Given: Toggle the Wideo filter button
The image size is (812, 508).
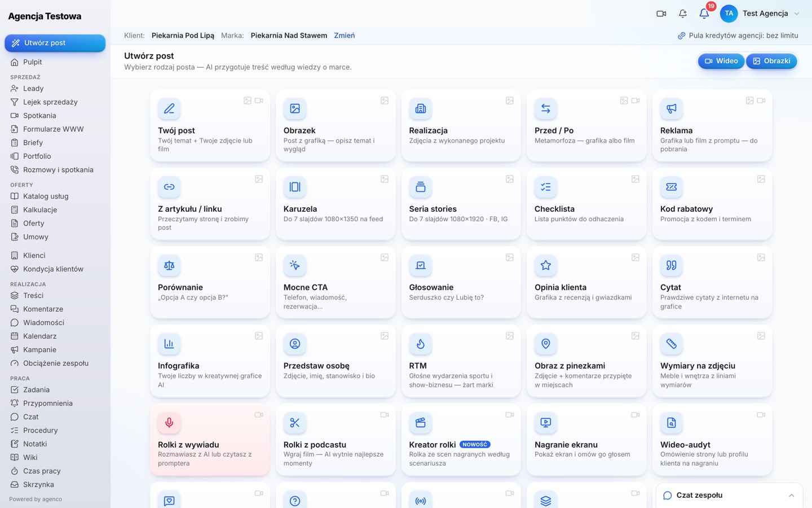Looking at the screenshot, I should click(721, 61).
